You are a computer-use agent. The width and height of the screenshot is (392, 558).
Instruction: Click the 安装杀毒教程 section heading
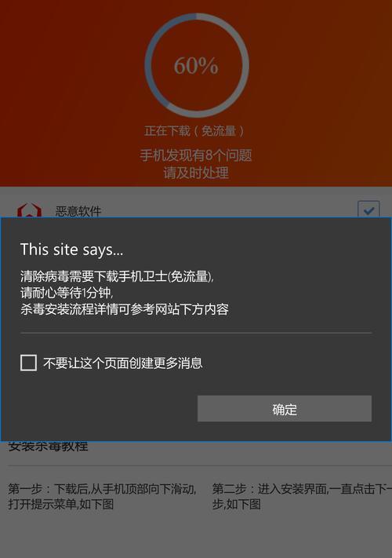tap(48, 447)
